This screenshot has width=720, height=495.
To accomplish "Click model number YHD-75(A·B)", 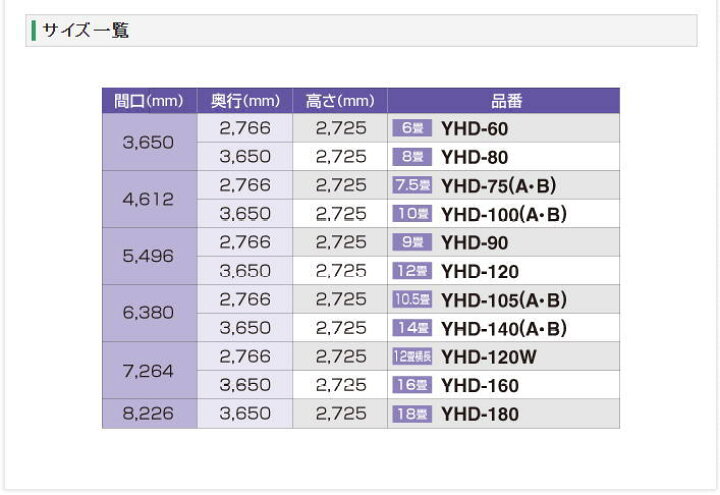I will click(499, 186).
